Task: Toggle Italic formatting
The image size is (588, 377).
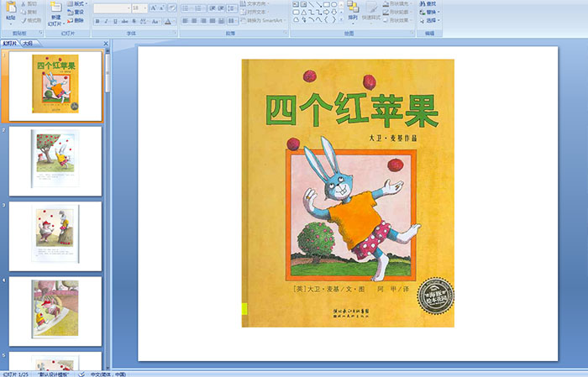Action: [106, 21]
